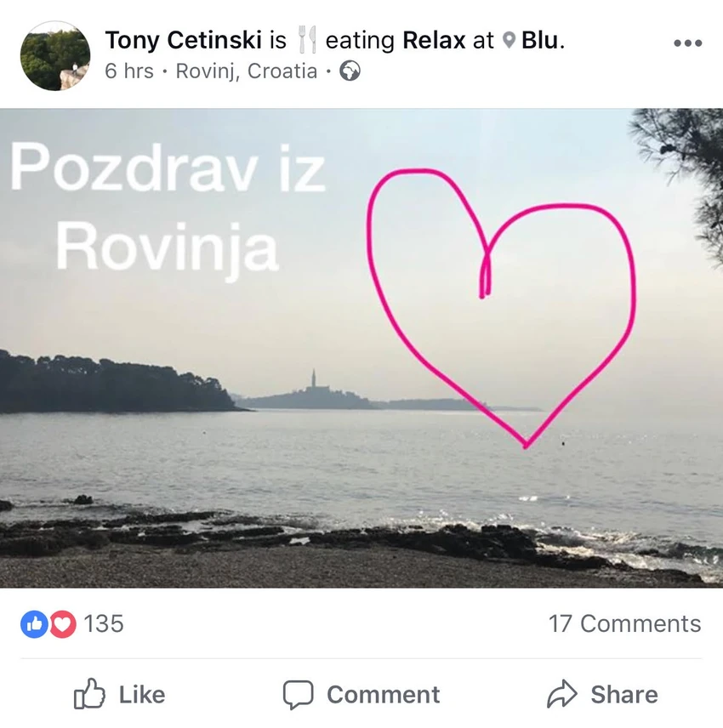Open the Rovinj, Croatia location link
This screenshot has width=723, height=728.
[x=247, y=71]
